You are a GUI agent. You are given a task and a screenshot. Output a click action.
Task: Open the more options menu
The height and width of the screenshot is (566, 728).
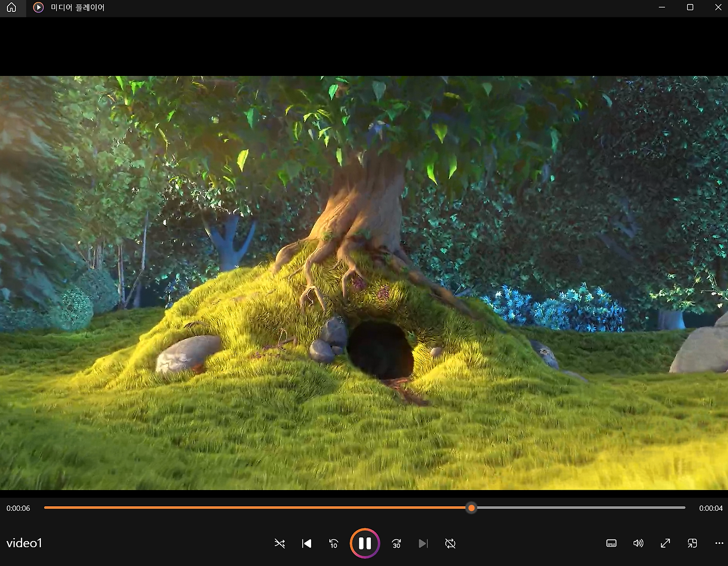pos(719,543)
